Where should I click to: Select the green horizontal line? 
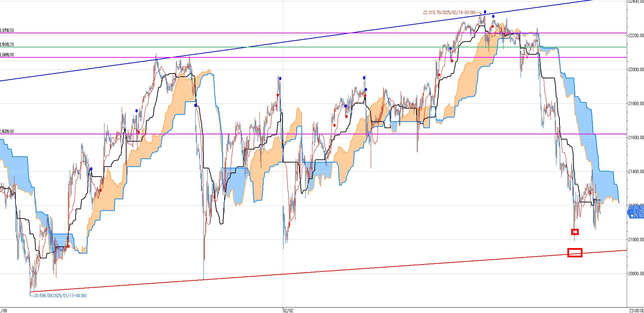(x=313, y=47)
